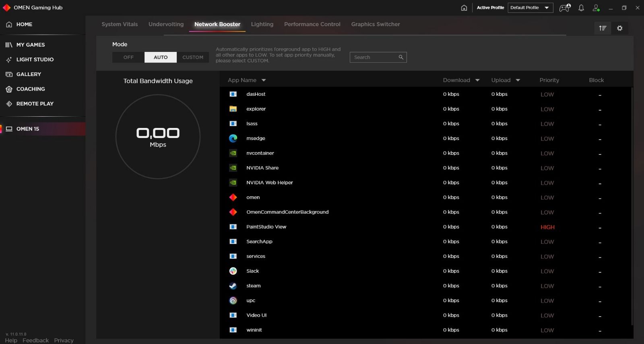
Task: Open the Help link
Action: click(x=11, y=340)
